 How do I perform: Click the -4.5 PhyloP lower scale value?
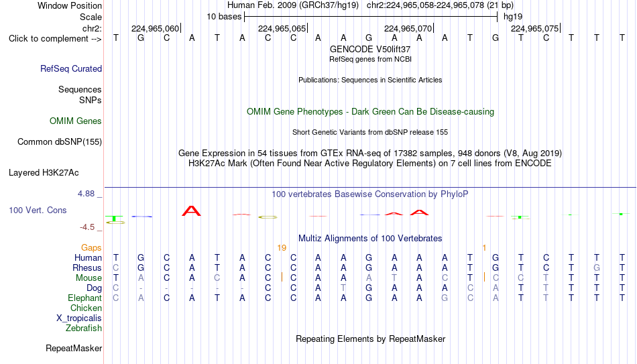tap(87, 227)
